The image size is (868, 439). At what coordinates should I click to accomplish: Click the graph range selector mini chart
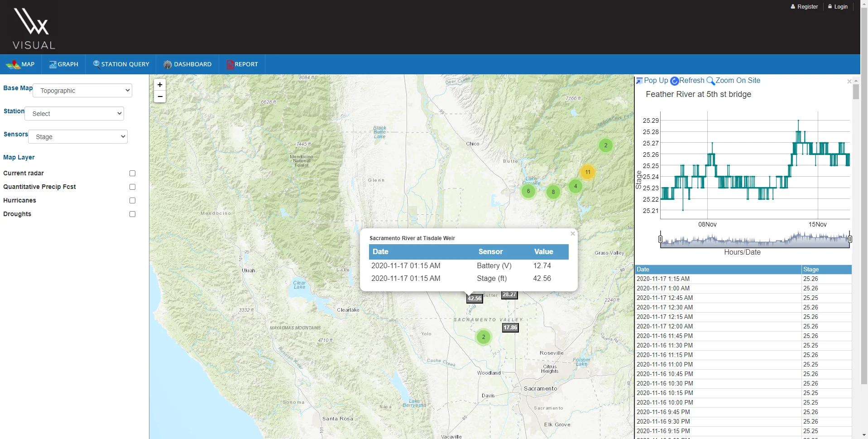755,239
